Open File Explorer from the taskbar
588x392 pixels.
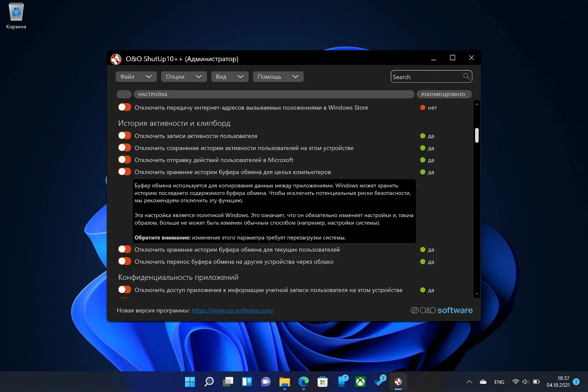point(285,381)
